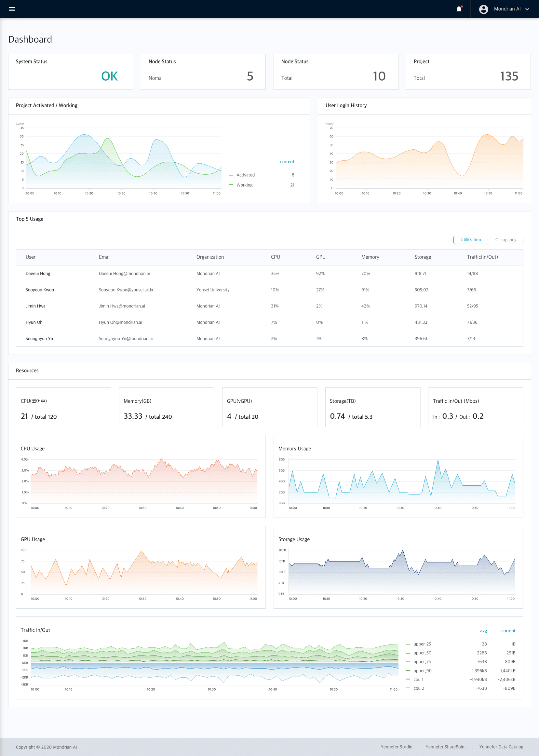Open the navigation hamburger menu
Viewport: 539px width, 756px height.
pos(12,9)
